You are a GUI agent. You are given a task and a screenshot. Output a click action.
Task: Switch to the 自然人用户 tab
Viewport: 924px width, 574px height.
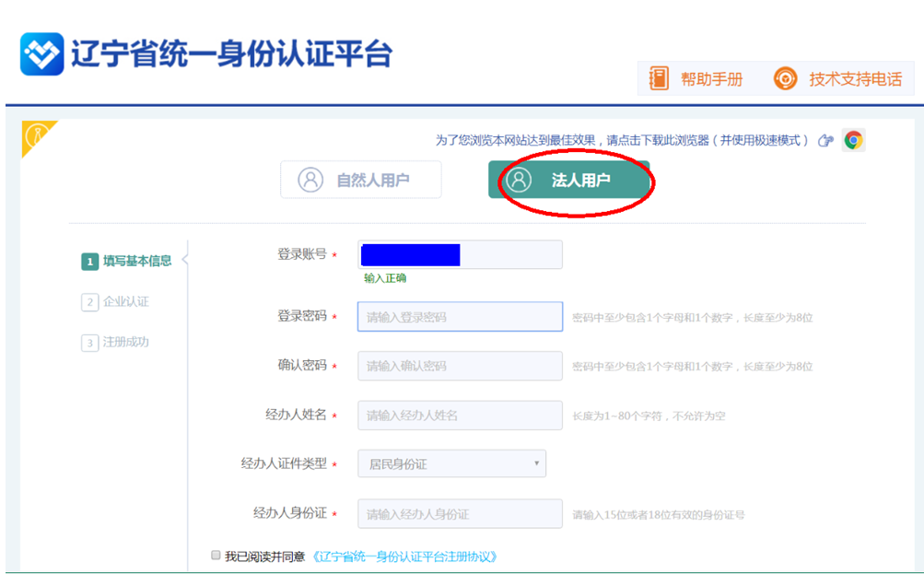coord(361,180)
